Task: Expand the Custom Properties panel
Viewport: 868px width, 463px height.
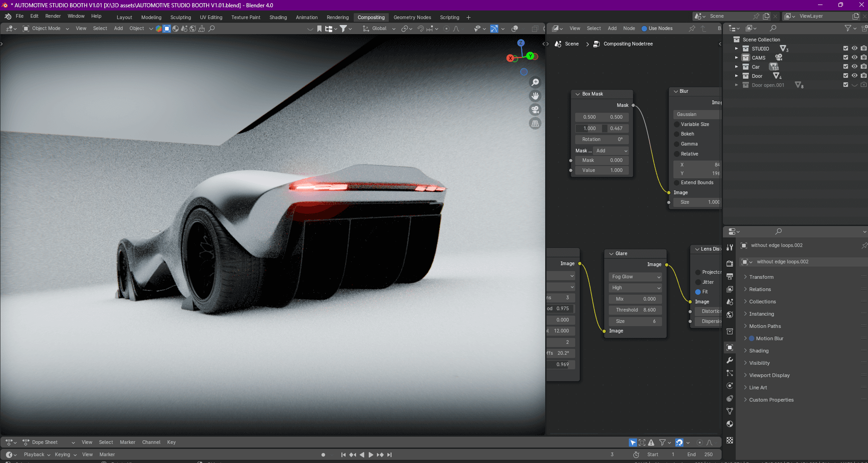Action: tap(771, 400)
